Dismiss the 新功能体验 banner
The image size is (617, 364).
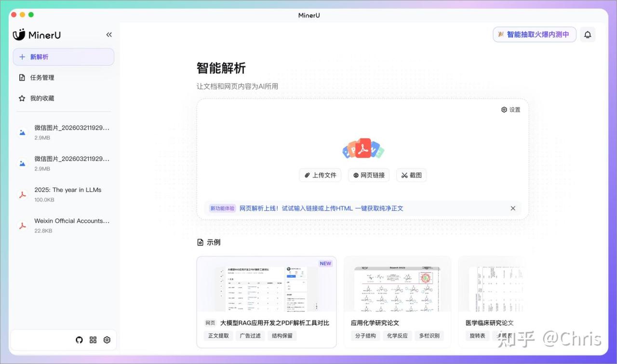(x=513, y=208)
